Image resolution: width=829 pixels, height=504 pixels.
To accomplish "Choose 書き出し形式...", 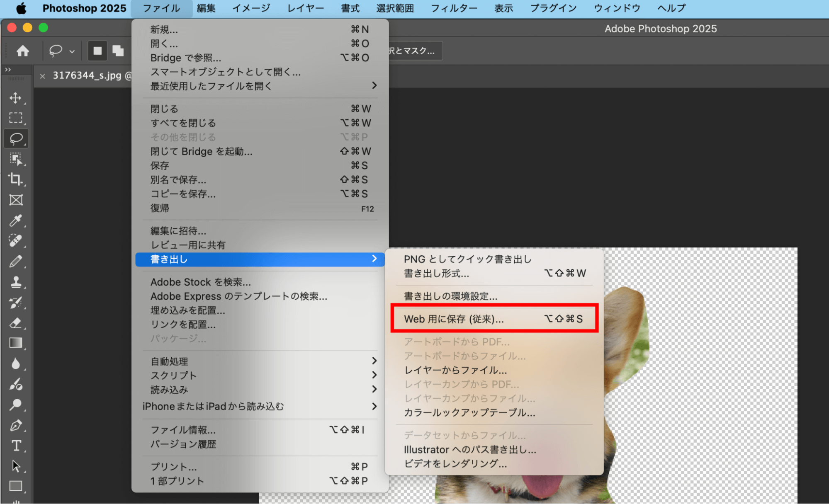I will 494,274.
